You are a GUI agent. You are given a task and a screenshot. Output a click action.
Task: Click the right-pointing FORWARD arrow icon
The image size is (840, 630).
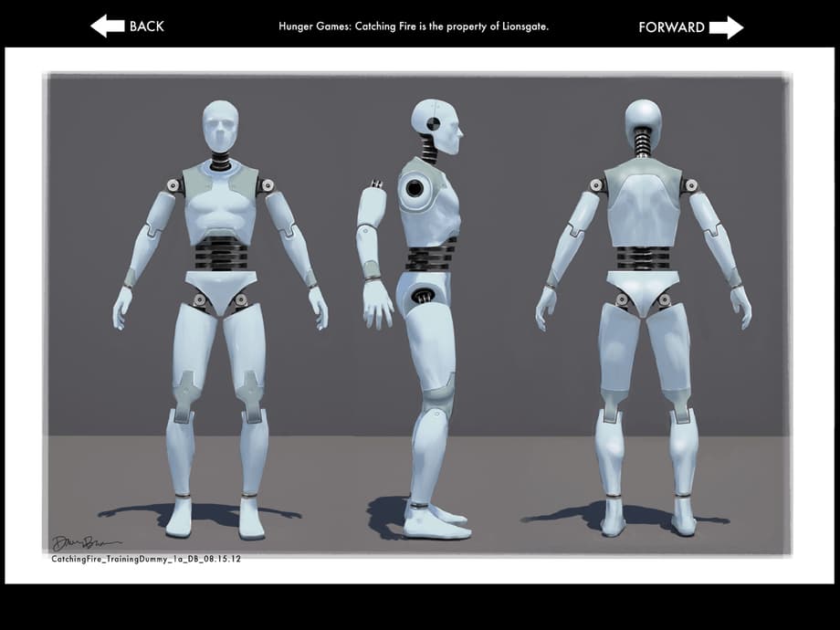726,27
